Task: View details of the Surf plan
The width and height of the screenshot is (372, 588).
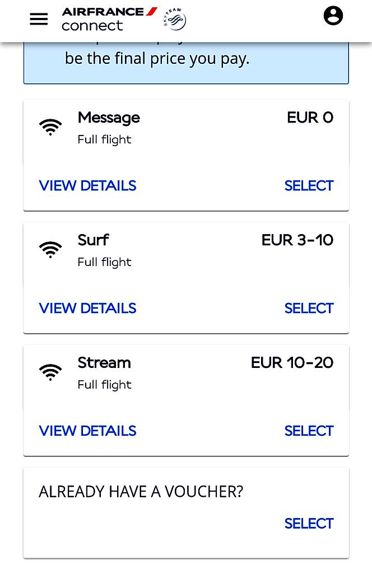Action: point(87,308)
